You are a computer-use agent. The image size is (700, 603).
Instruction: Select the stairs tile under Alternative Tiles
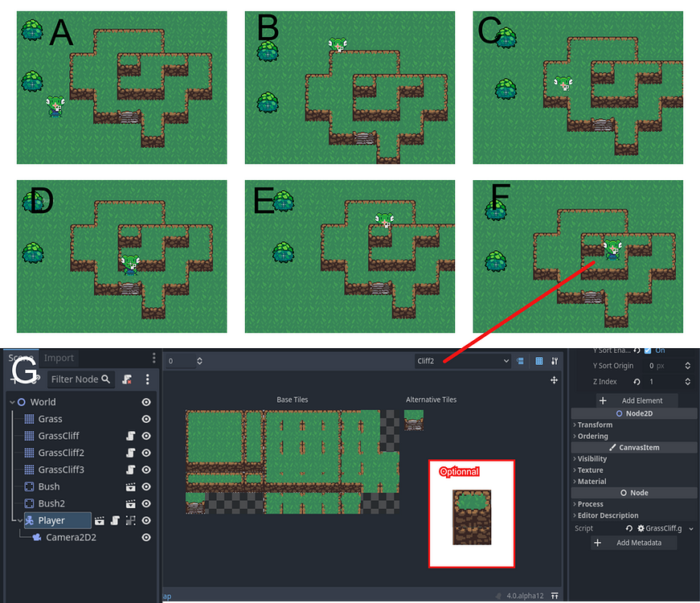414,420
